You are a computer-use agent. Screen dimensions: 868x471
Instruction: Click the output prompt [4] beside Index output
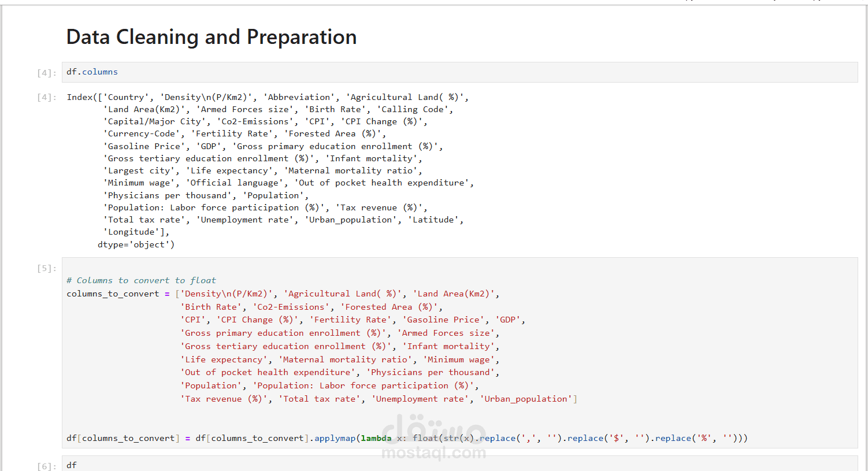click(x=47, y=97)
